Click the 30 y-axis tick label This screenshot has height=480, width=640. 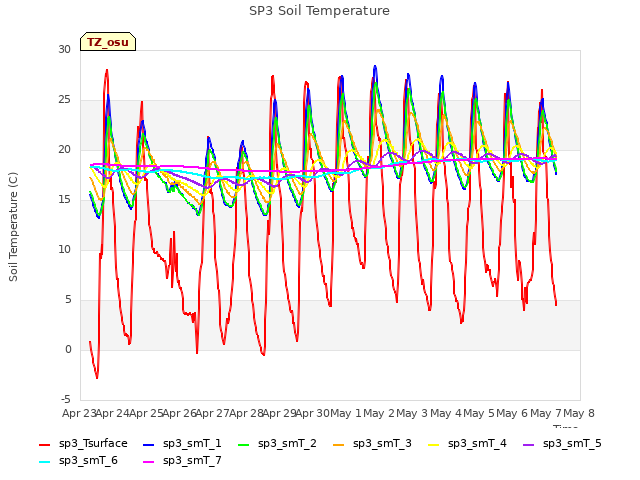(x=64, y=50)
